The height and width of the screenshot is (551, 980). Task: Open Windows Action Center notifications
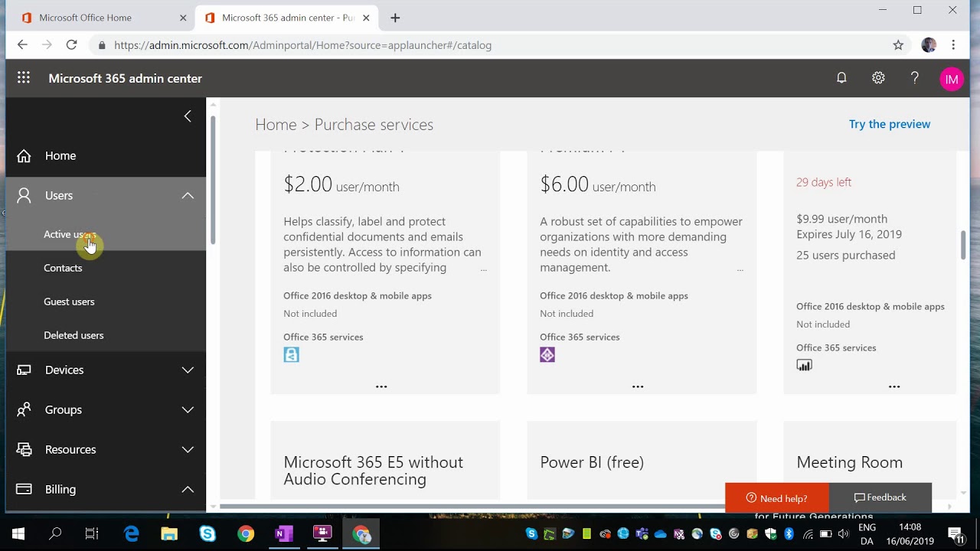955,533
